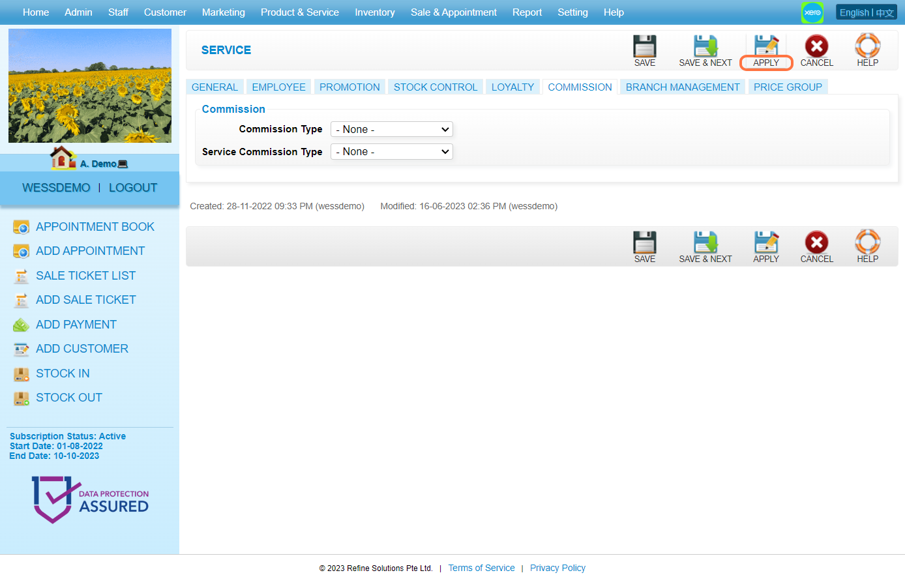Click the WESSDEMO account link
Viewport: 905px width, 588px height.
[x=56, y=188]
